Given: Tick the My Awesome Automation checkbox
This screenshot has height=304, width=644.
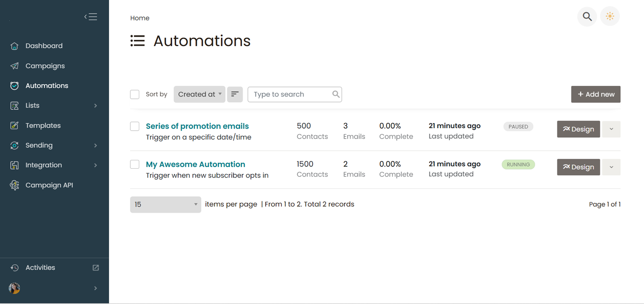Looking at the screenshot, I should click(x=135, y=164).
